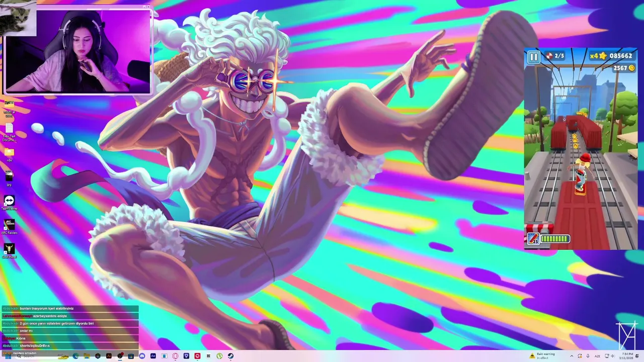
Task: Open Microsoft Store from the taskbar
Action: pyautogui.click(x=131, y=356)
